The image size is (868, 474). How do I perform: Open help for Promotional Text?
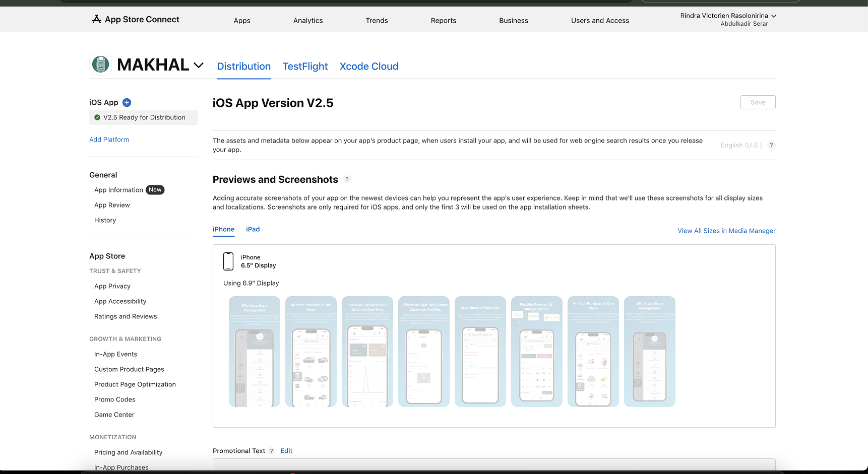[x=272, y=451]
